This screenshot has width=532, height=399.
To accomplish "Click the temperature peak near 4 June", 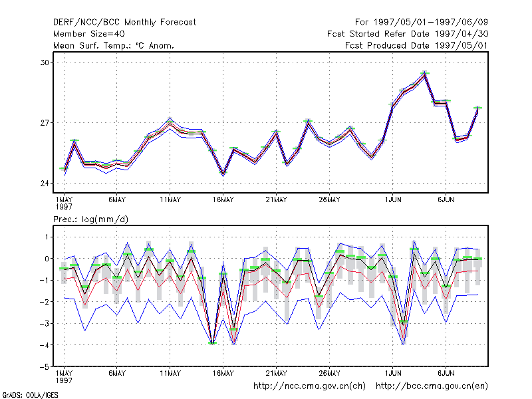I will [424, 73].
